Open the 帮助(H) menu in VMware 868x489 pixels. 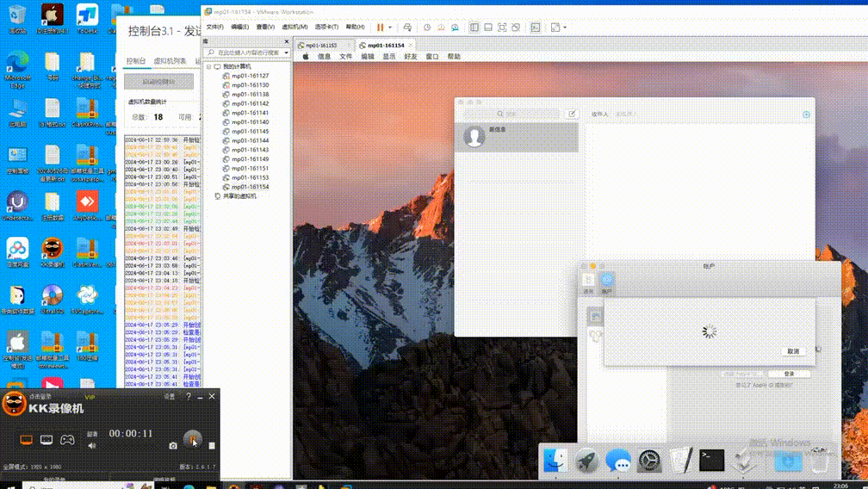click(x=355, y=27)
